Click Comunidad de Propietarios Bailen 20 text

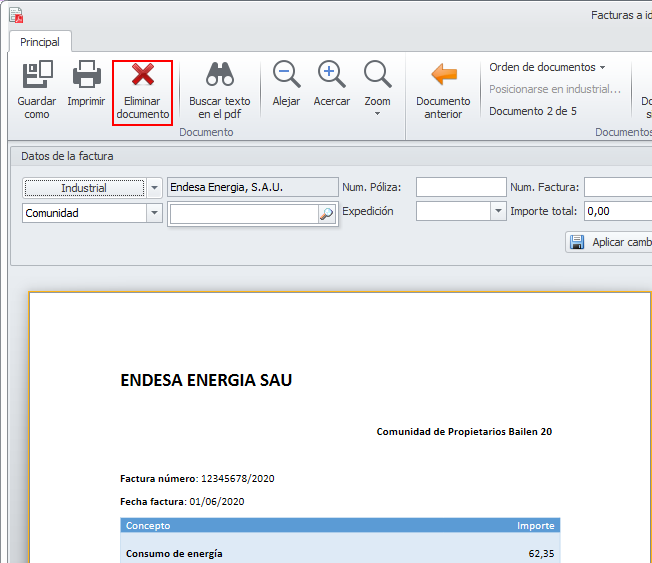[x=464, y=432]
